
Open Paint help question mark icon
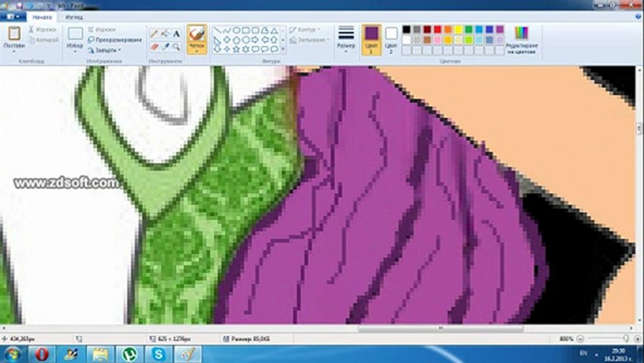point(637,17)
